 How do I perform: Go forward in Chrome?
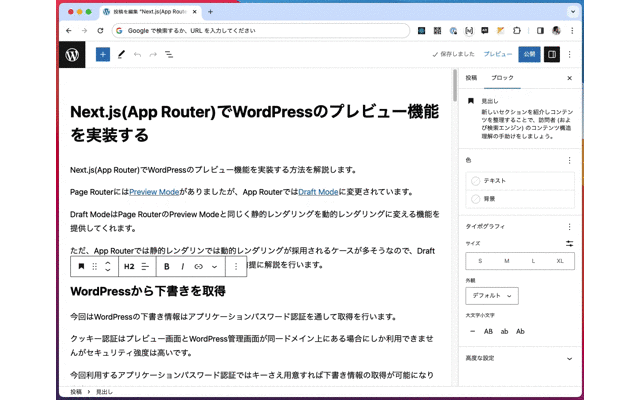pyautogui.click(x=84, y=31)
